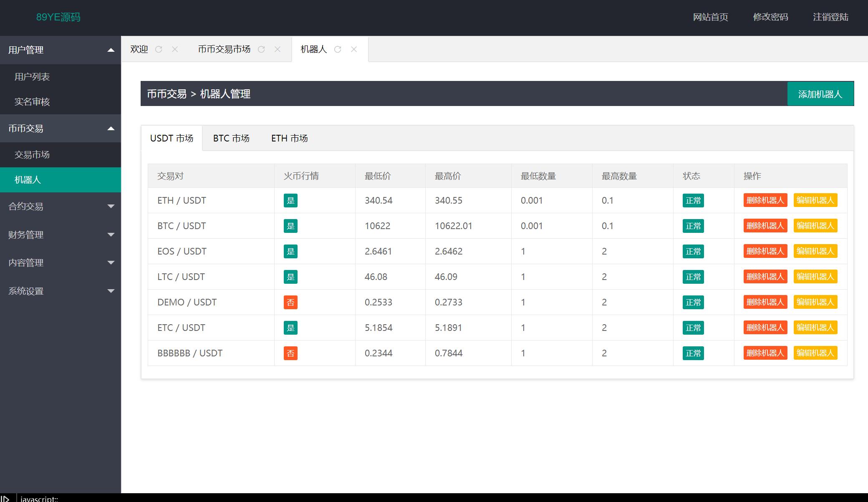The height and width of the screenshot is (502, 868).
Task: Click the 正常 status badge for BTC / USDT
Action: coord(693,226)
